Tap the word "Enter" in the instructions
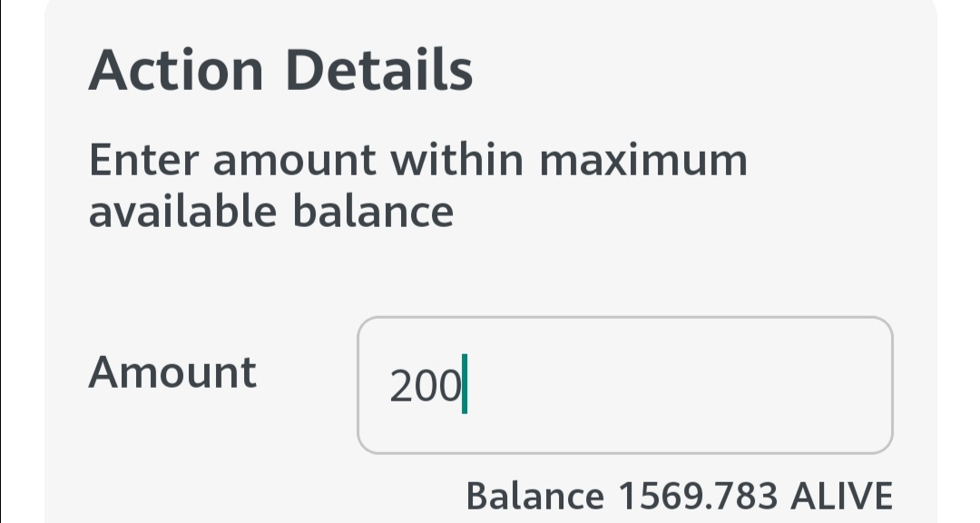 pyautogui.click(x=142, y=161)
